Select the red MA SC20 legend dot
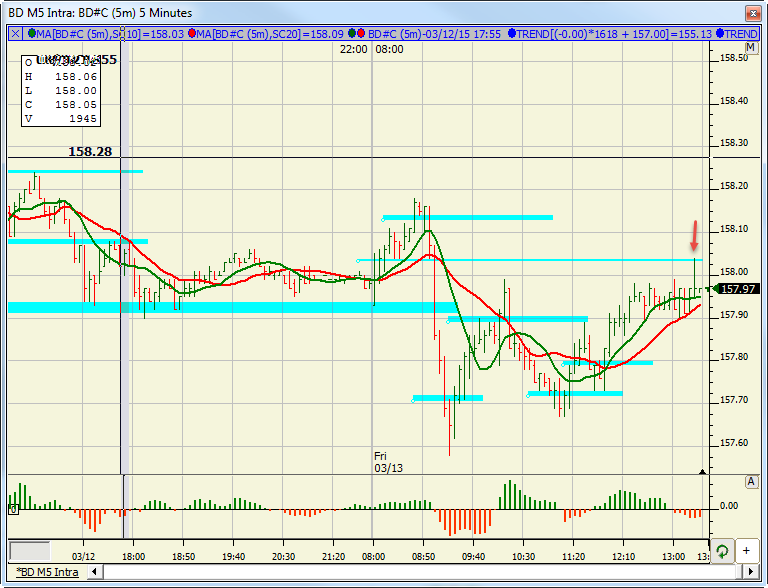 click(192, 33)
